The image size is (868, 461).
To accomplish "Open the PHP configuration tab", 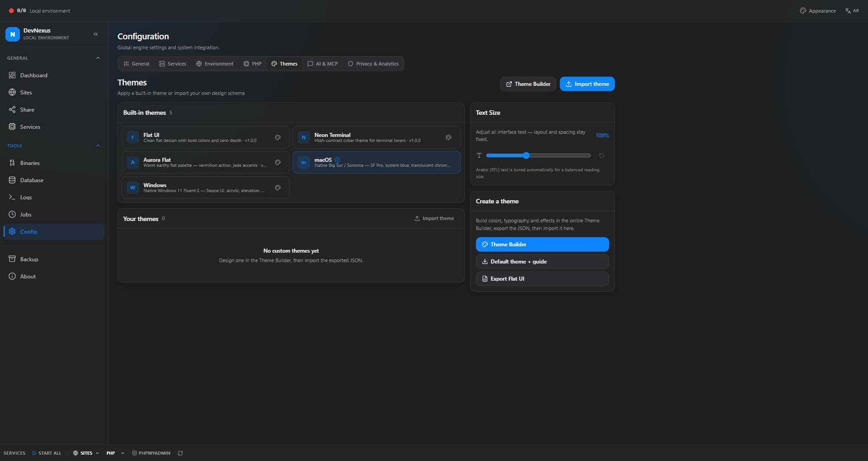I will click(x=253, y=64).
